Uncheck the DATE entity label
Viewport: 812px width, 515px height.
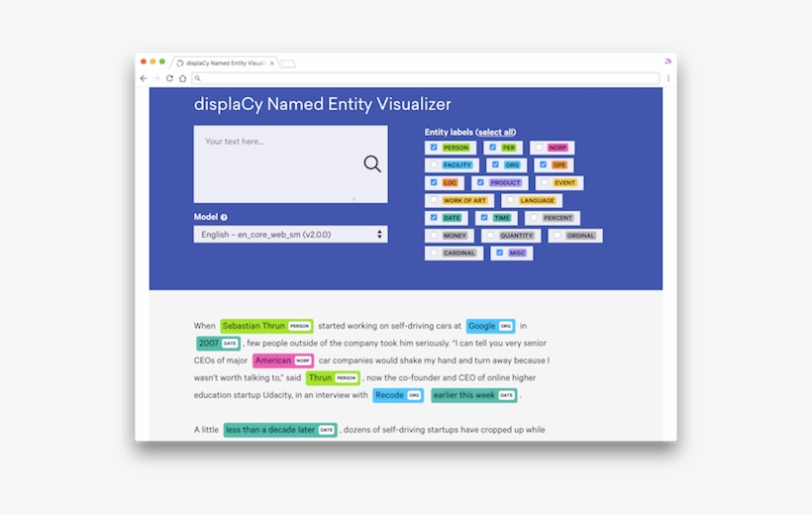pyautogui.click(x=434, y=218)
